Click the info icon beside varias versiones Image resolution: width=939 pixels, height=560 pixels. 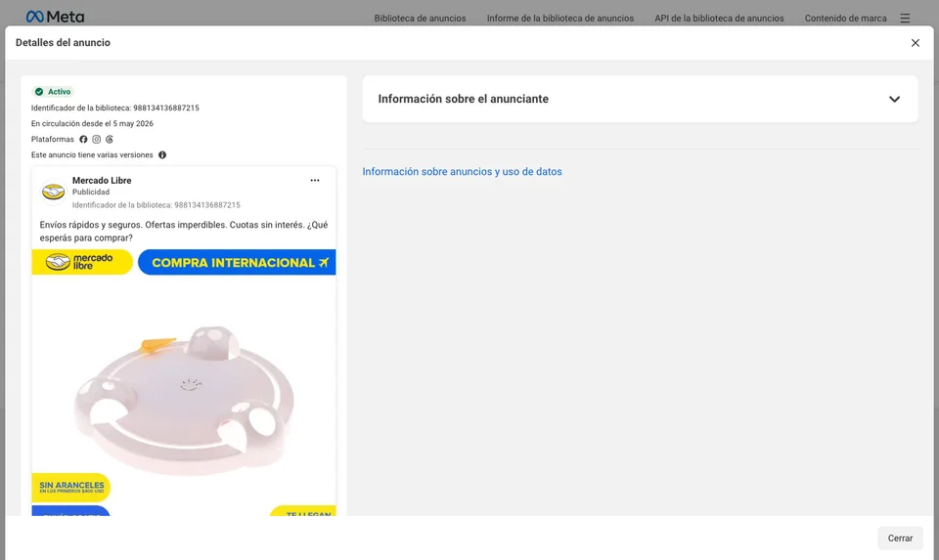pyautogui.click(x=162, y=155)
